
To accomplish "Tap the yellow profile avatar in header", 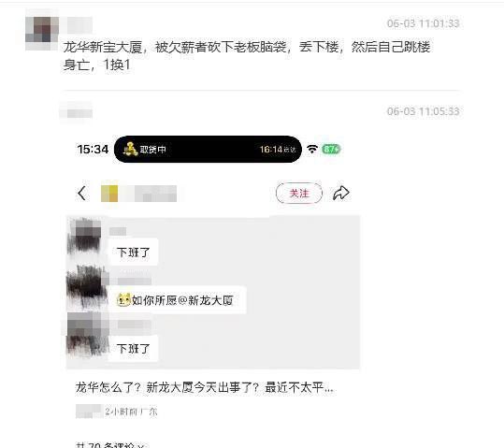I will coord(109,194).
